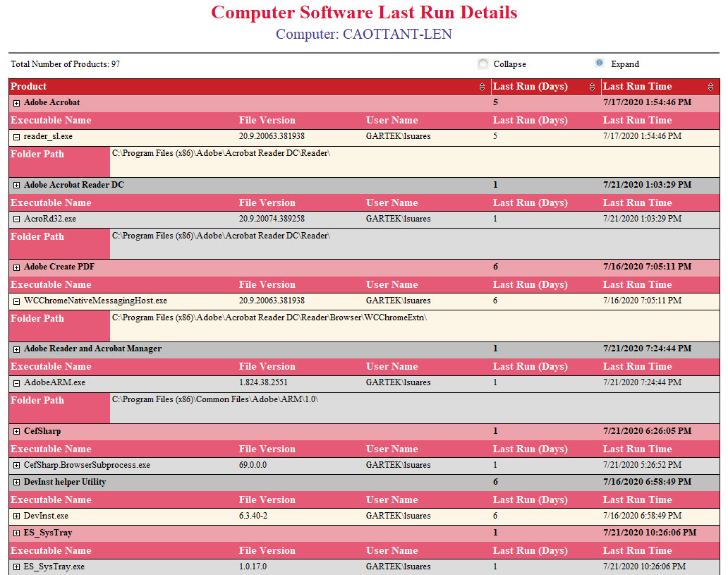Expand the Adobe Acrobat product row
728x575 pixels.
(x=16, y=102)
